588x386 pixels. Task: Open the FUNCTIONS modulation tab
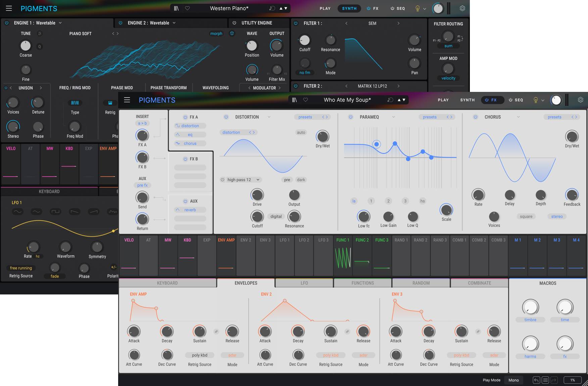tap(362, 283)
